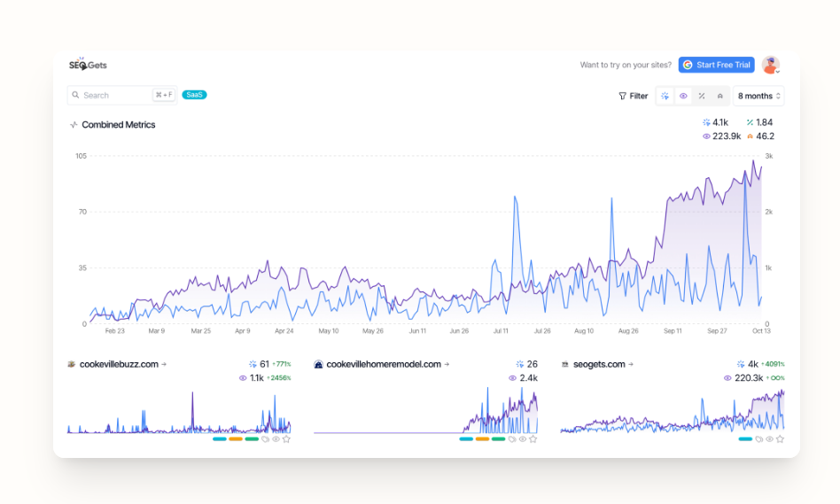
Task: Click the cookevillehomeremodel.com clicks icon beside 26
Action: (519, 364)
